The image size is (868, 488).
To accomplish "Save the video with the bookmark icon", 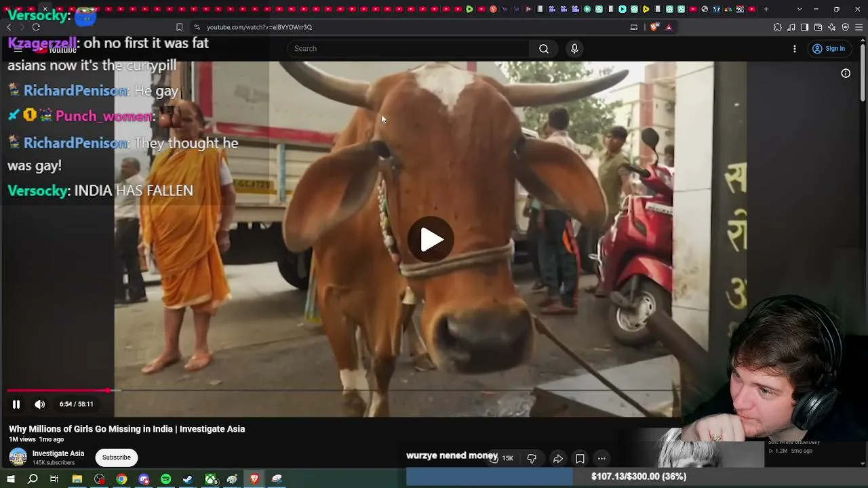I will point(580,459).
